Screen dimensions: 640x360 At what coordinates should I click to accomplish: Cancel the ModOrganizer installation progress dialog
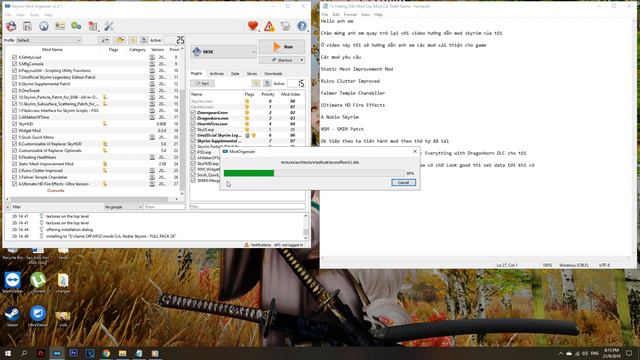coord(403,182)
